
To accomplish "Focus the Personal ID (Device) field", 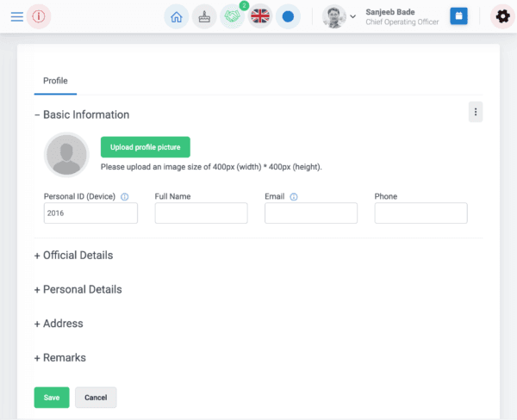I will coord(90,213).
